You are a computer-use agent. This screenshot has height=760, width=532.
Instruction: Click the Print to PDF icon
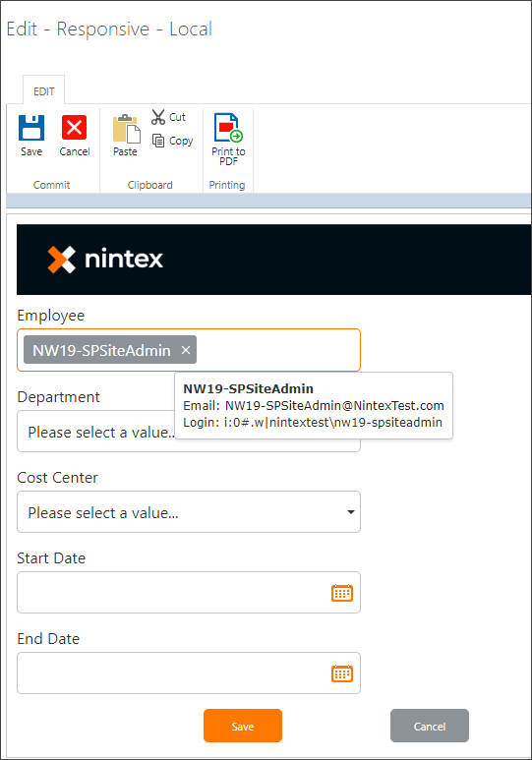[x=228, y=128]
